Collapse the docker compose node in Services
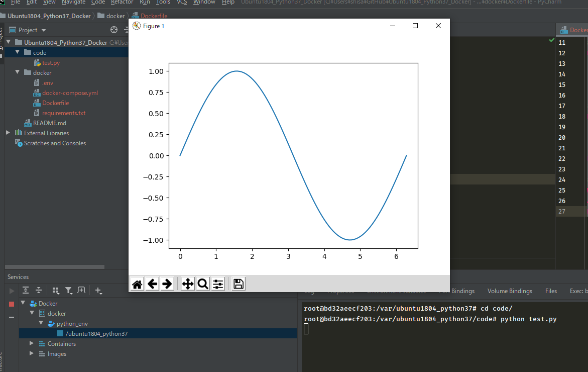Screen dimensions: 588x372 (32, 313)
